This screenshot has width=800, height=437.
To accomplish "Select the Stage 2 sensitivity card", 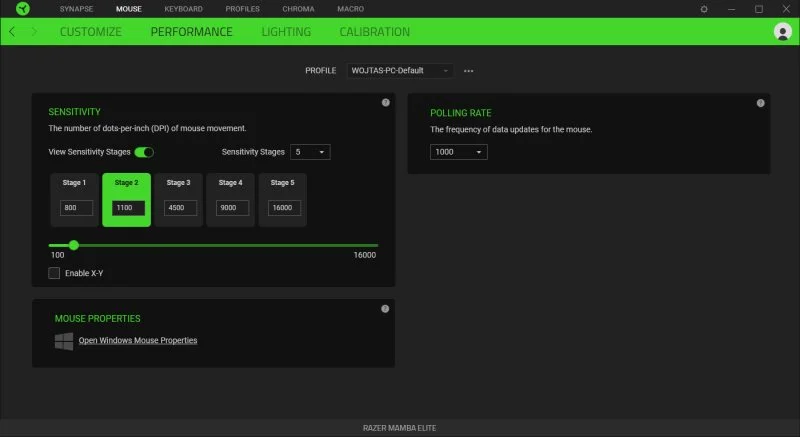I will 127,200.
